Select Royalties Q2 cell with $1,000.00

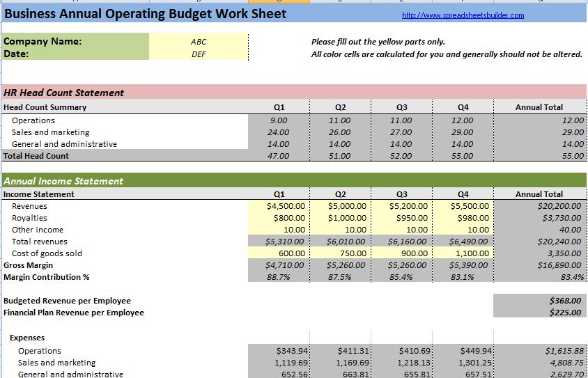click(341, 218)
